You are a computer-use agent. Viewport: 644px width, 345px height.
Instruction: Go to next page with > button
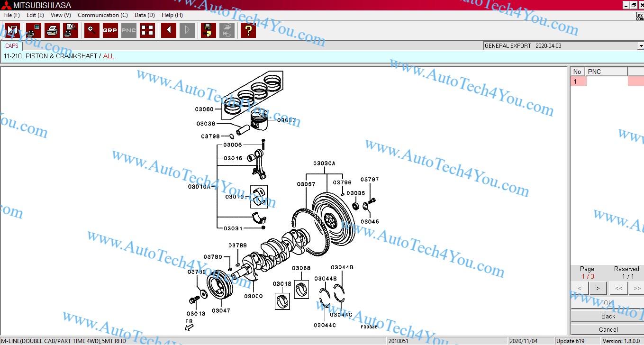pos(598,288)
